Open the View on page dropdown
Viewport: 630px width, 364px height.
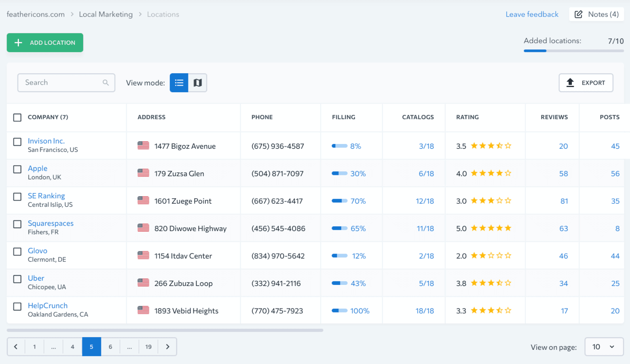tap(604, 347)
